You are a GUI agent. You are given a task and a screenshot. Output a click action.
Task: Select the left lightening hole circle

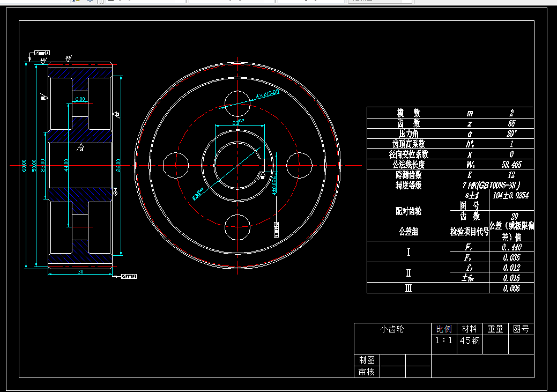click(x=176, y=165)
